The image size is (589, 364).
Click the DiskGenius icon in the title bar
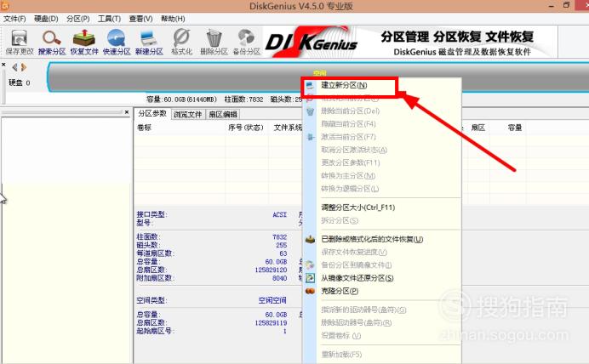click(4, 5)
